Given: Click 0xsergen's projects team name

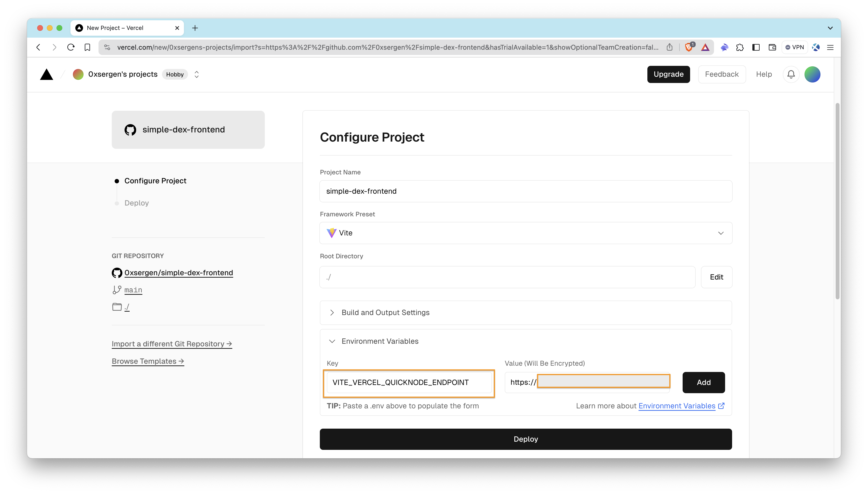Looking at the screenshot, I should [123, 74].
